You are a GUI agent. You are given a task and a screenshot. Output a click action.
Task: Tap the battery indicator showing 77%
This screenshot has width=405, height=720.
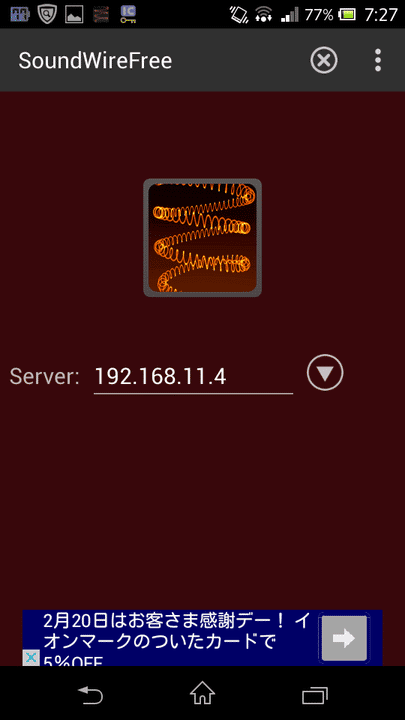point(348,15)
